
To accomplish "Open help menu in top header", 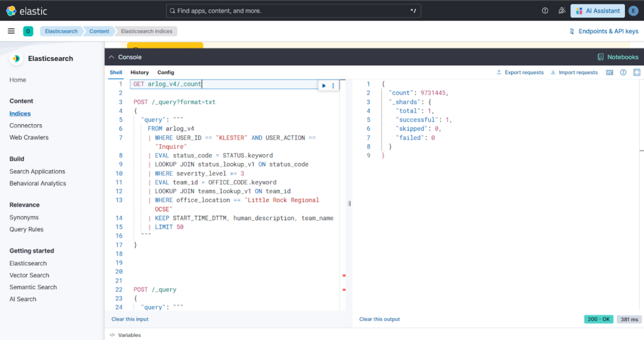I will [x=545, y=11].
